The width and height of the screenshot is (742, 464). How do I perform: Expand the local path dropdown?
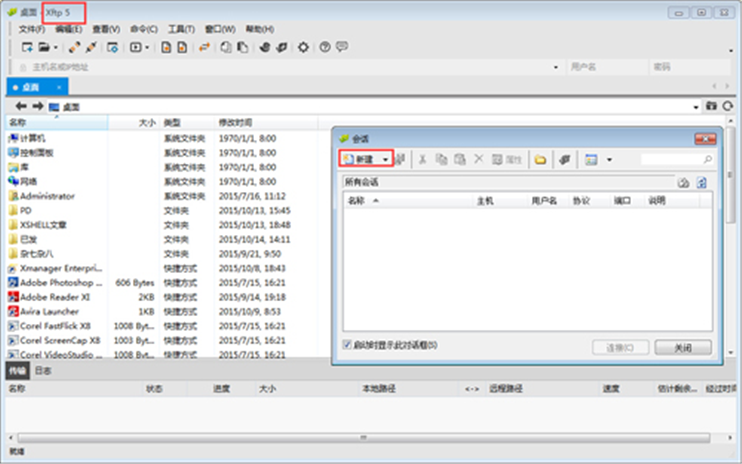pos(696,107)
